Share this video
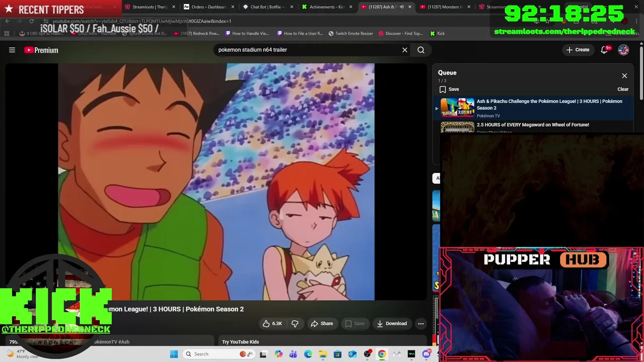Viewport: 644px width, 362px height. coord(321,324)
